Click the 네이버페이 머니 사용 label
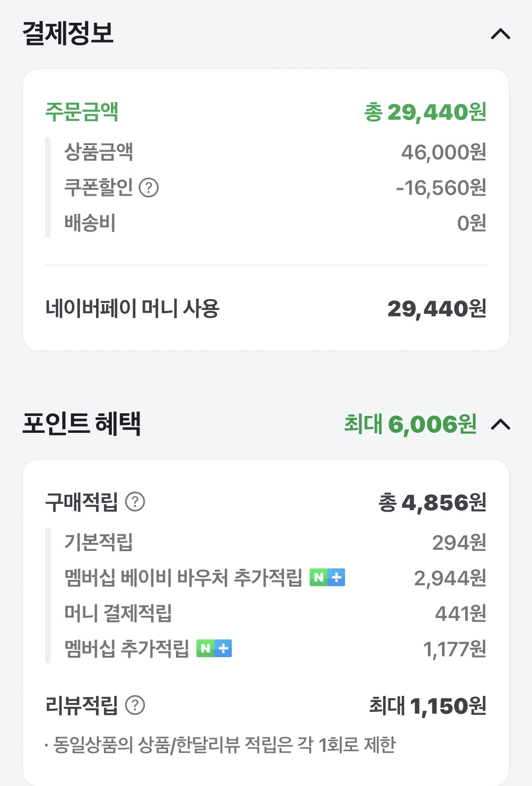The width and height of the screenshot is (532, 786). tap(132, 309)
